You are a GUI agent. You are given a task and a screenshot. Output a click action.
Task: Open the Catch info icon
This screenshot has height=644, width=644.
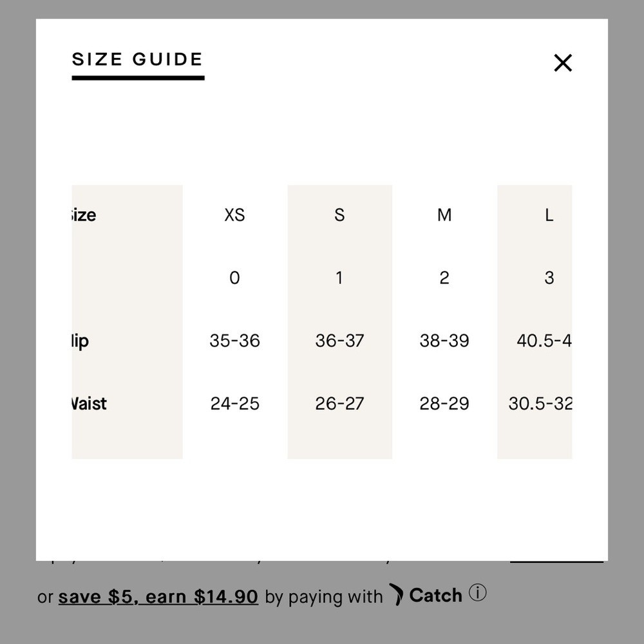point(478,592)
